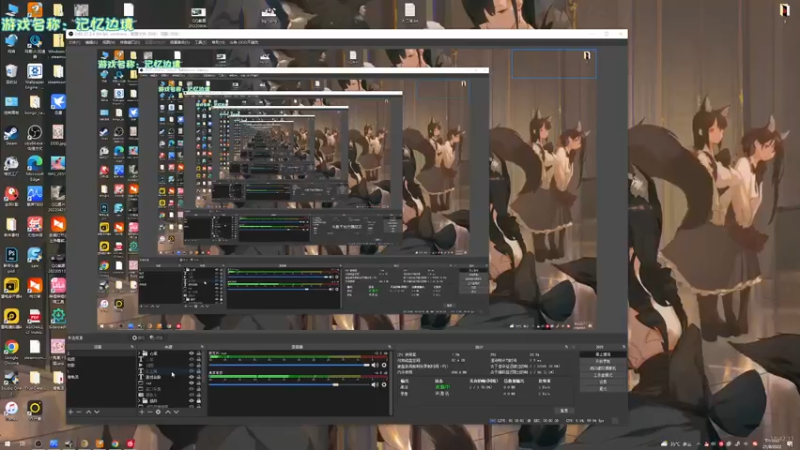800x450 pixels.
Task: Toggle lock of the media (play icon) source
Action: [198, 365]
